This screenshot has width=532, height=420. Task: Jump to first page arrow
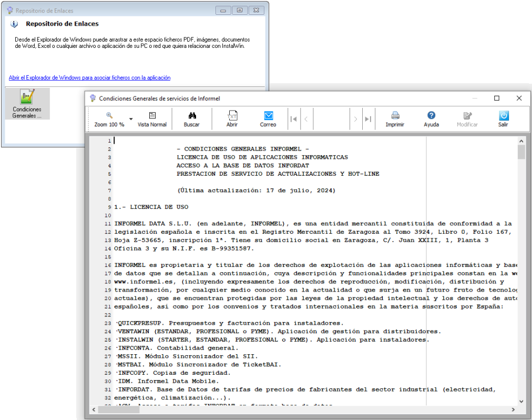[293, 119]
